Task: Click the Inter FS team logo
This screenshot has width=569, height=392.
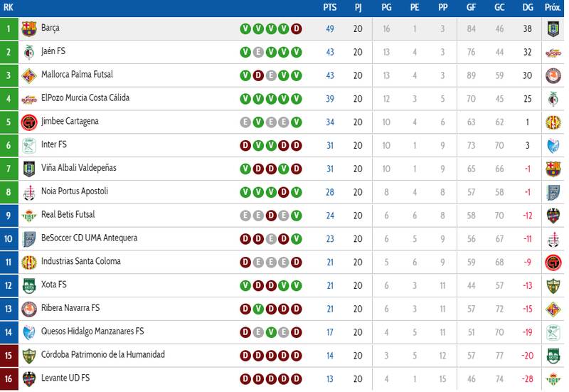Action: click(x=28, y=146)
